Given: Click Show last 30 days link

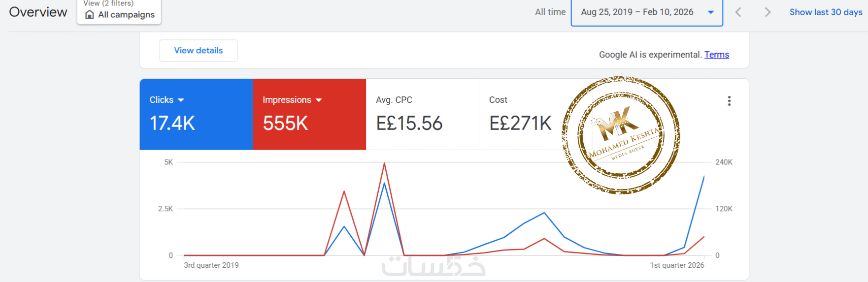Looking at the screenshot, I should (x=826, y=12).
